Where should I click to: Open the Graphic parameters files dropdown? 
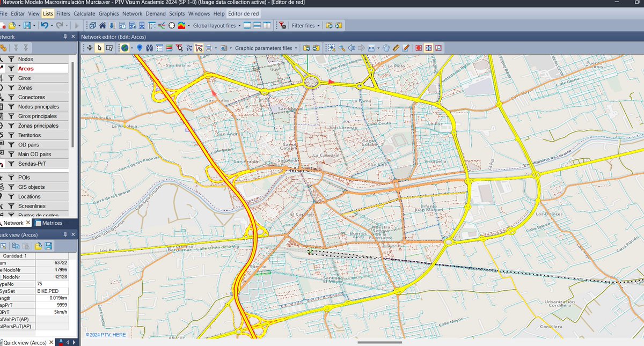click(x=296, y=48)
